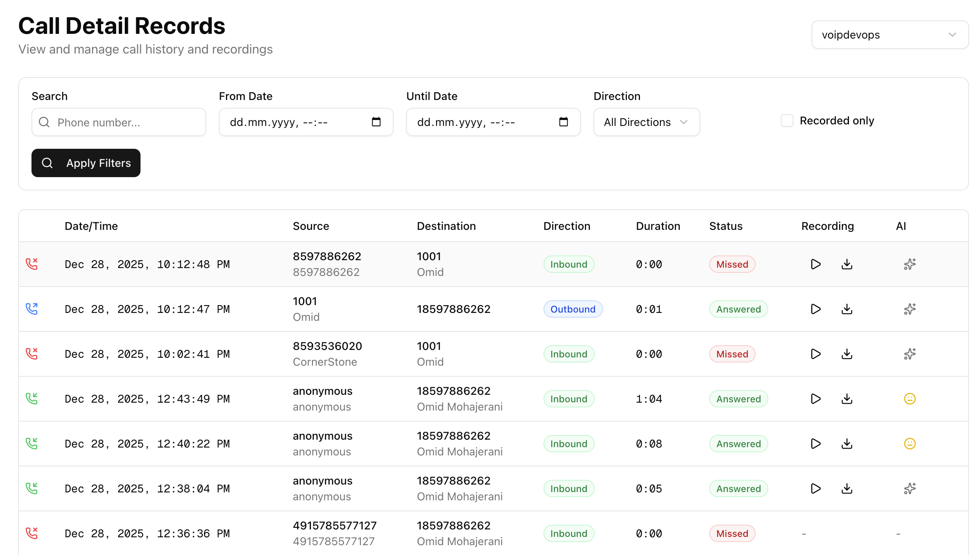Click the Missed status badge on the 10:02:41 PM call
Screen dimensions: 980x555
tap(732, 353)
